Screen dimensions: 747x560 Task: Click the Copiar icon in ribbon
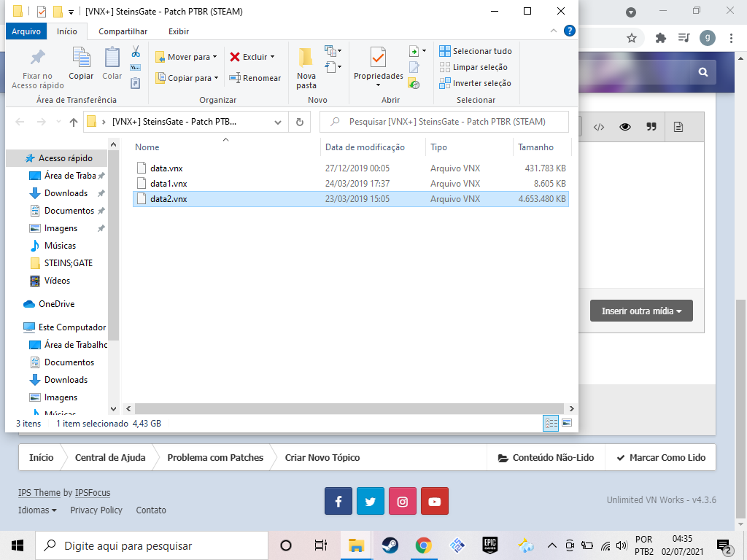[81, 58]
